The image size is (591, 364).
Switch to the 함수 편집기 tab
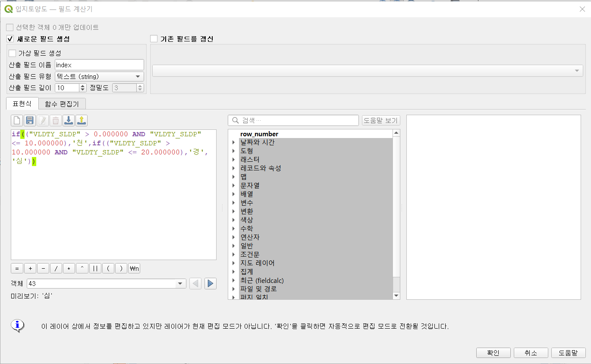click(62, 104)
